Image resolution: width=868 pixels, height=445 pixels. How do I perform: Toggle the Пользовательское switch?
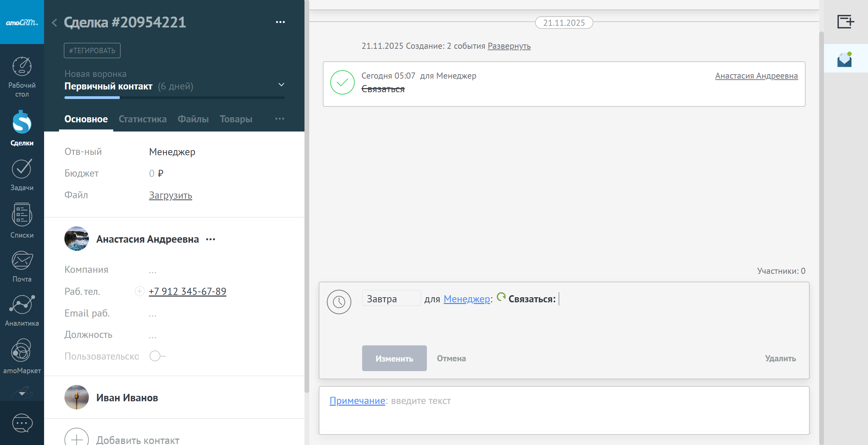(157, 356)
